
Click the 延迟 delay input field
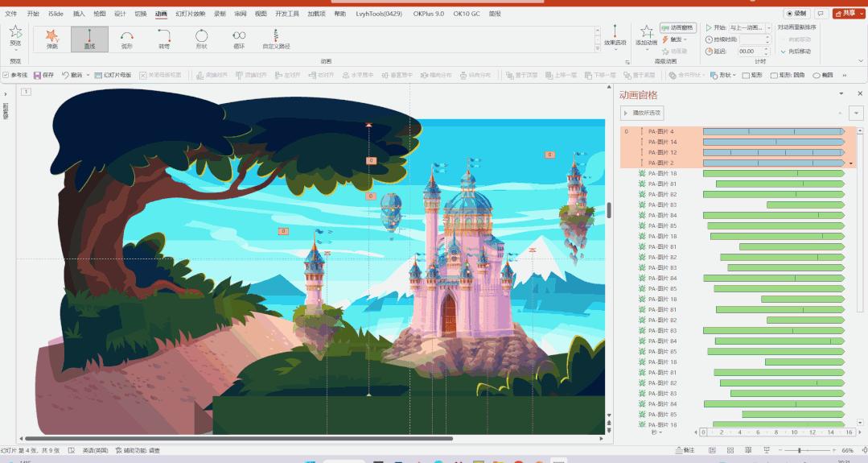coord(754,51)
